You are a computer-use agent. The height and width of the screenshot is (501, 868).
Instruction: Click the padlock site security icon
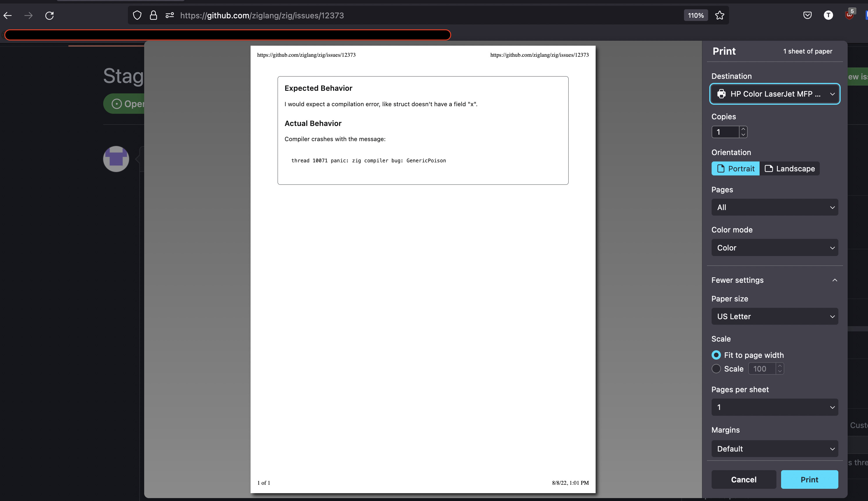pos(153,15)
